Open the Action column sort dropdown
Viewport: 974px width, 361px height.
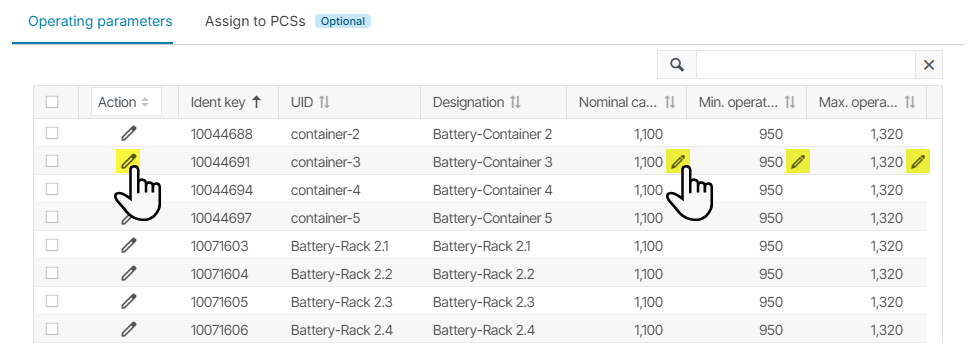(x=126, y=102)
